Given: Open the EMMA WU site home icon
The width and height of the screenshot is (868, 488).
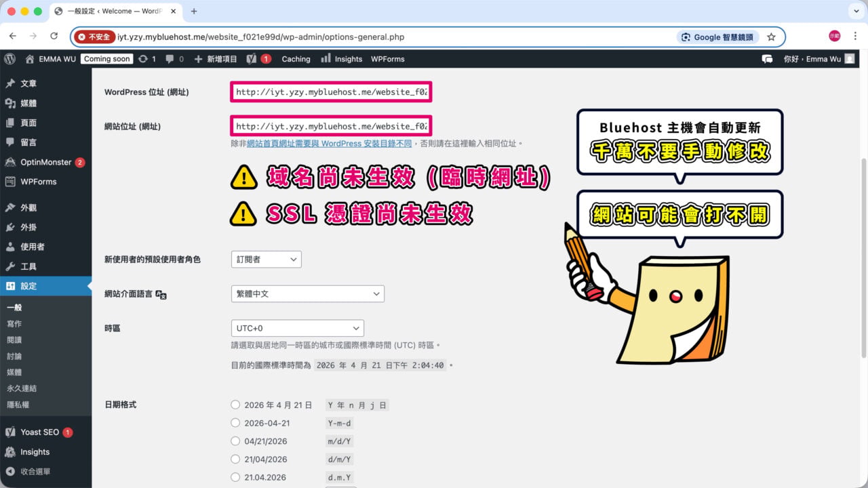Looking at the screenshot, I should point(30,59).
